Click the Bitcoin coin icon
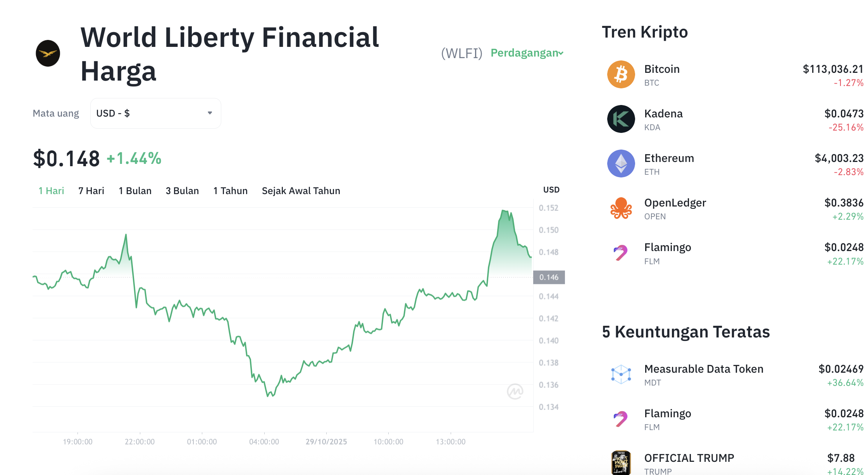 (621, 74)
